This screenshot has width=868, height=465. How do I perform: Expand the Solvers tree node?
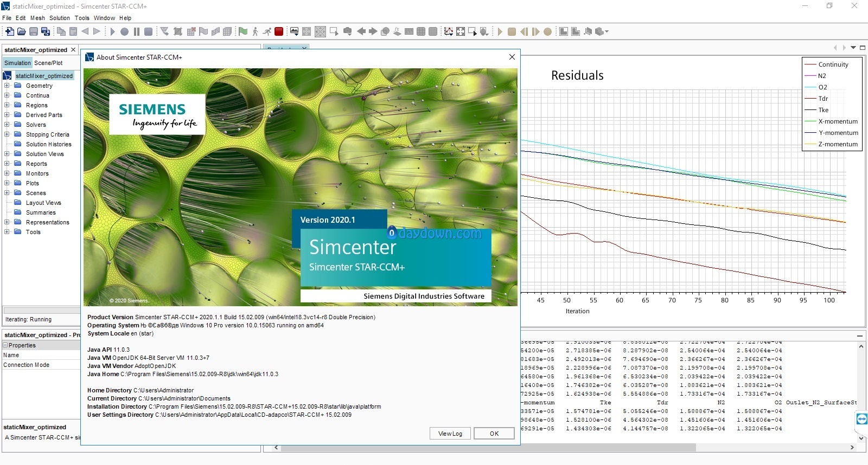pos(7,125)
